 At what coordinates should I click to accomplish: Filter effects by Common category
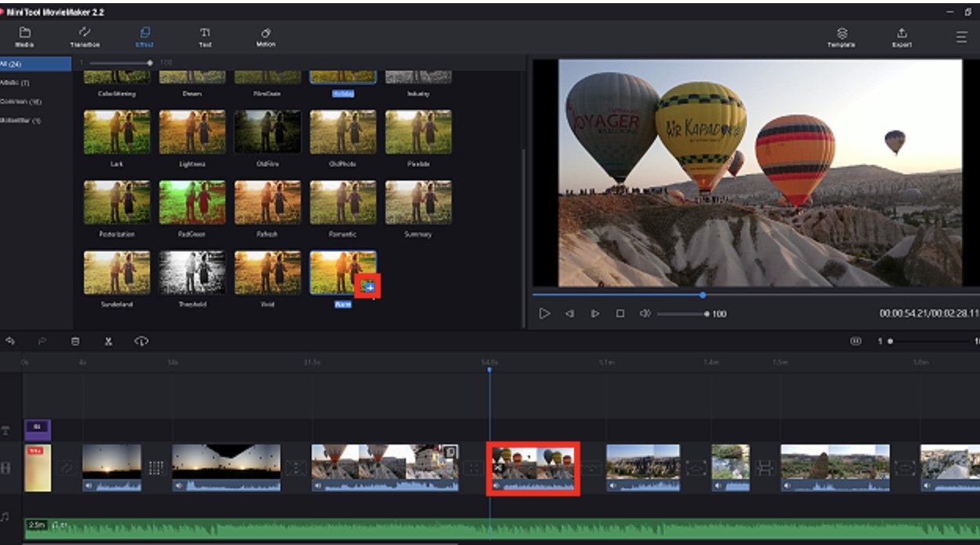pos(35,101)
